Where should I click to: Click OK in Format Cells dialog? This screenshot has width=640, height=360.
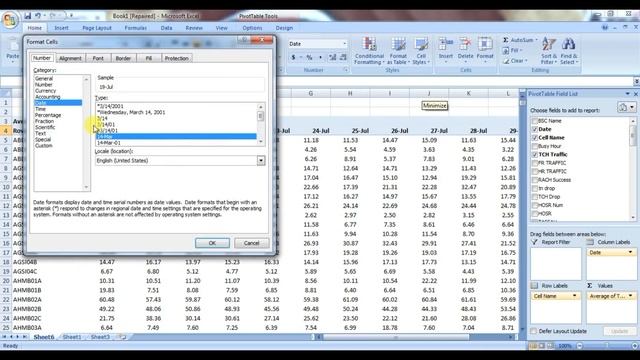(x=212, y=243)
